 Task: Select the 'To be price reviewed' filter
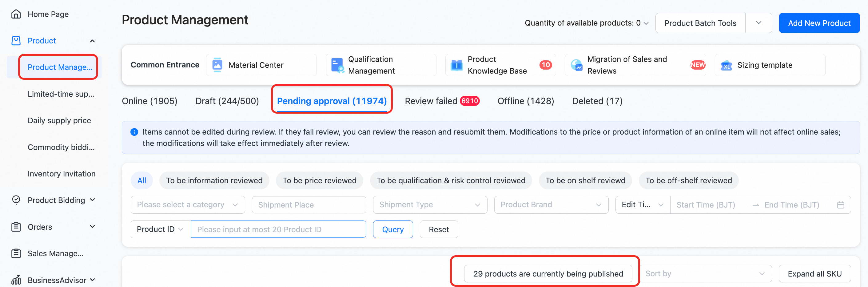[319, 180]
